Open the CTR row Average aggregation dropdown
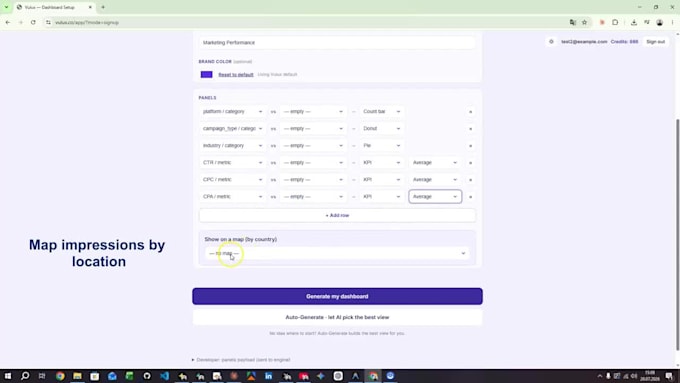Viewport: 680px width, 383px height. pos(435,162)
